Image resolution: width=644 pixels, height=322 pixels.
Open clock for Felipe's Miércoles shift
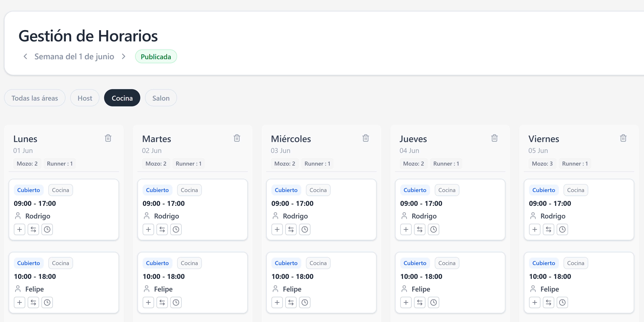(x=304, y=302)
